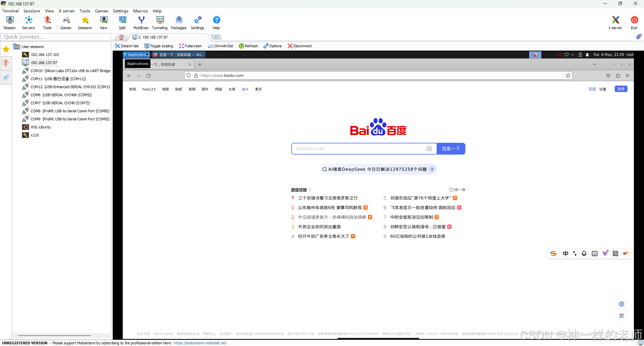This screenshot has width=644, height=346.
Task: Open the mobaxterm.mobatek.net link
Action: point(200,343)
